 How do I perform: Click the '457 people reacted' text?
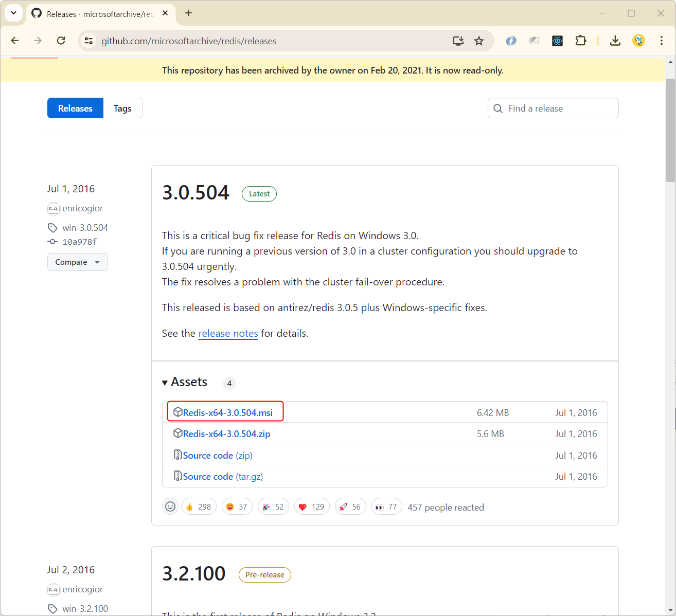pos(446,507)
